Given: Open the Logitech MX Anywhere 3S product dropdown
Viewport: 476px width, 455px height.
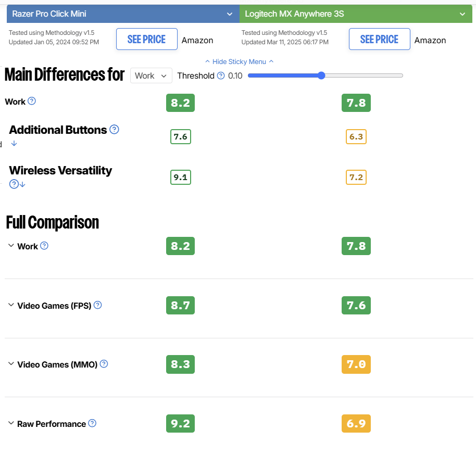Looking at the screenshot, I should tap(356, 14).
